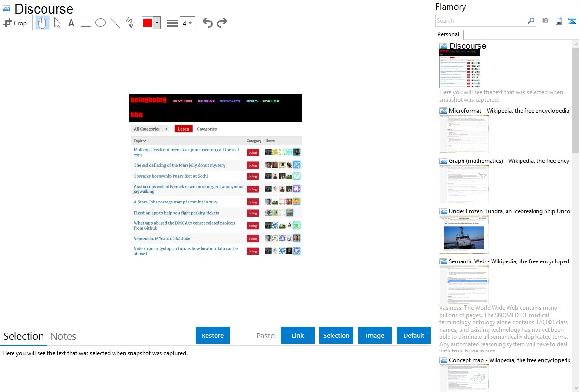Select the Concept map Wikipedia entry title
Image resolution: width=579 pixels, height=392 pixels.
tap(509, 360)
